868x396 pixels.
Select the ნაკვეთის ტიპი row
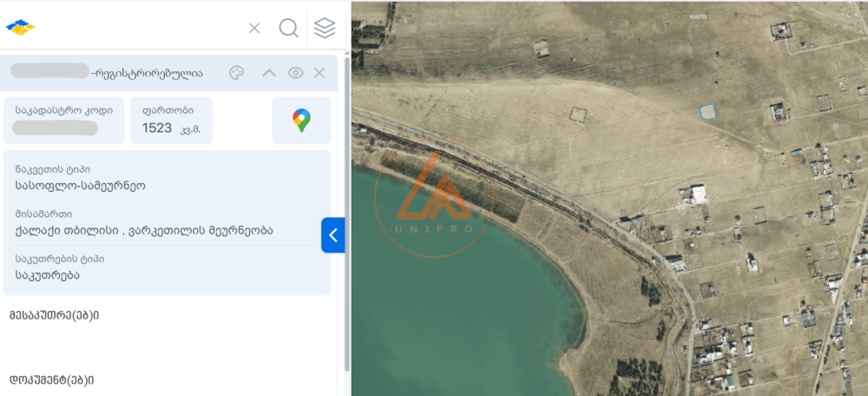click(x=167, y=177)
